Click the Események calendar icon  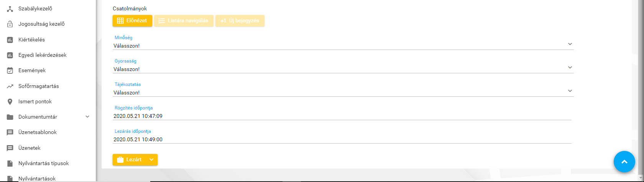pyautogui.click(x=10, y=71)
